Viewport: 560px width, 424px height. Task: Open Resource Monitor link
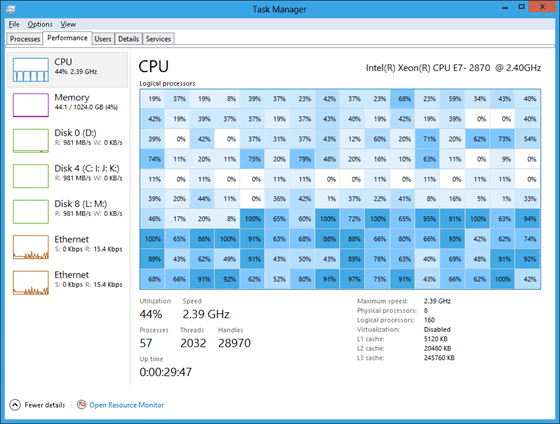(x=126, y=405)
